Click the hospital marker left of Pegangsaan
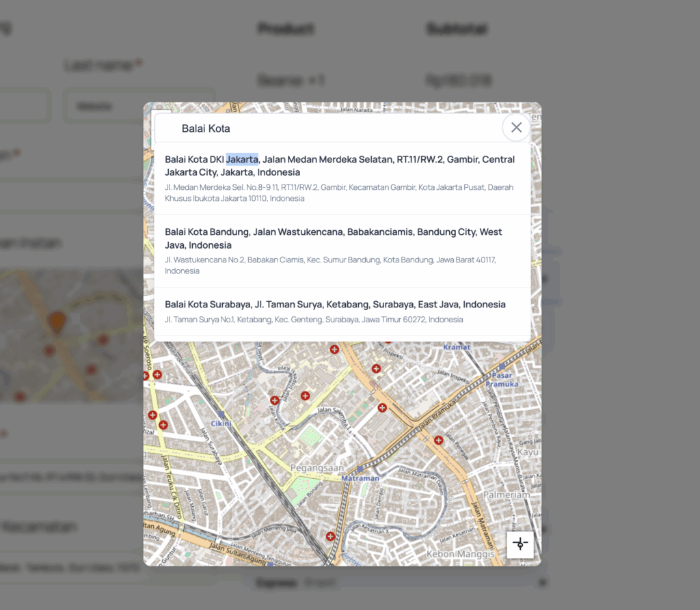The width and height of the screenshot is (700, 610). point(273,400)
